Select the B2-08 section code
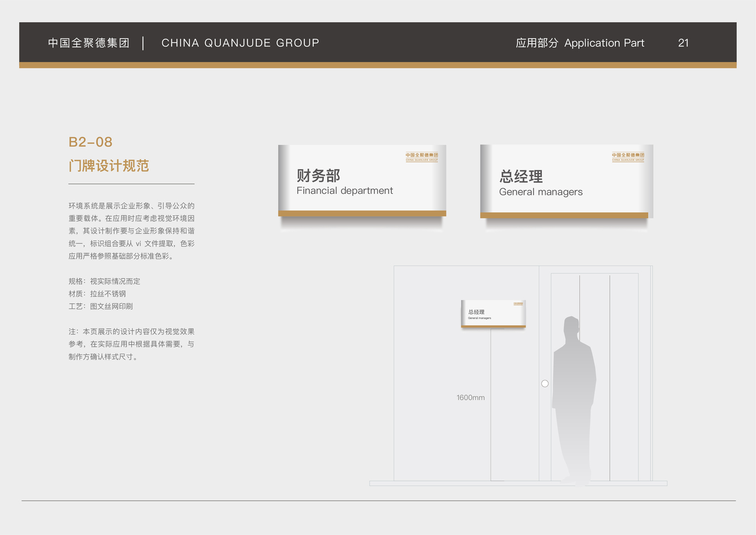Viewport: 756px width, 535px height. pyautogui.click(x=90, y=142)
